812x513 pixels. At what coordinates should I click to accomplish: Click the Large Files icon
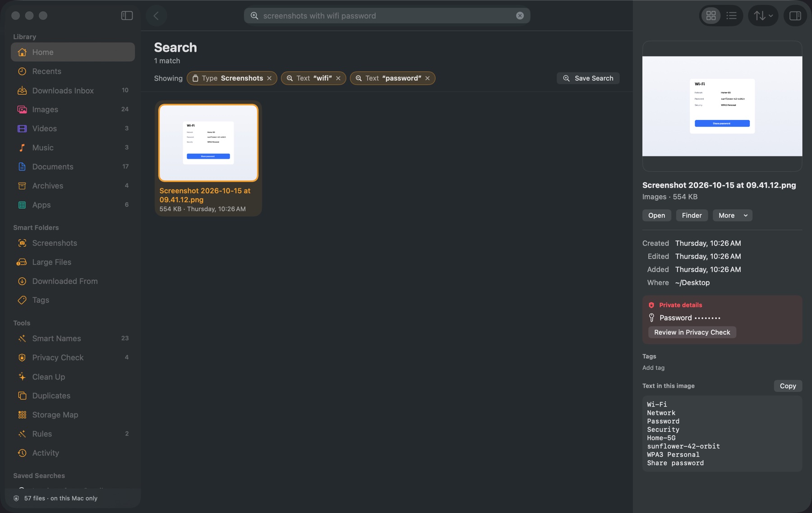[x=22, y=262]
